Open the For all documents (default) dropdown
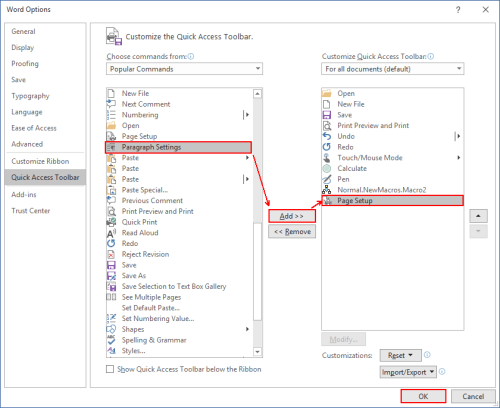 click(x=393, y=69)
